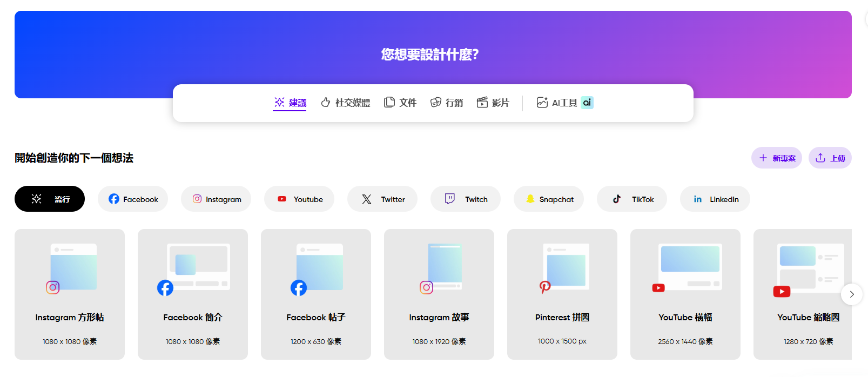Click the upload arrow icon in 上傳
Viewport: 868px width, 377px height.
click(820, 158)
